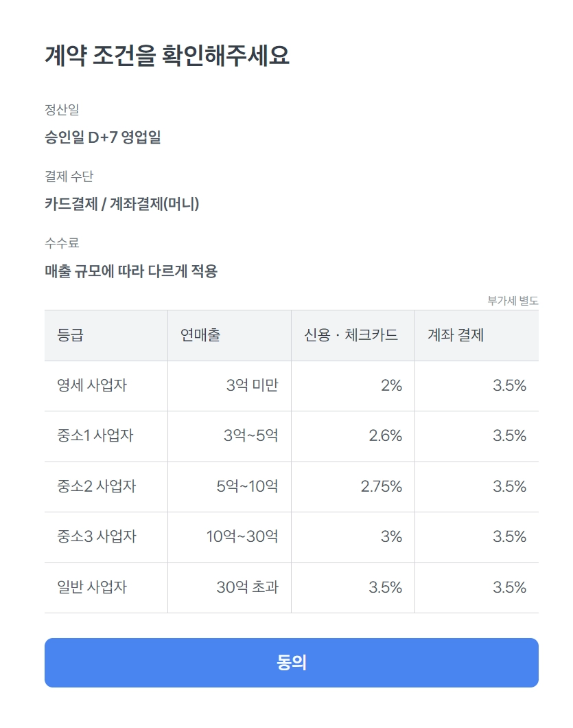Image resolution: width=573 pixels, height=728 pixels.
Task: Click the 중소2 사업자 row label
Action: (96, 486)
